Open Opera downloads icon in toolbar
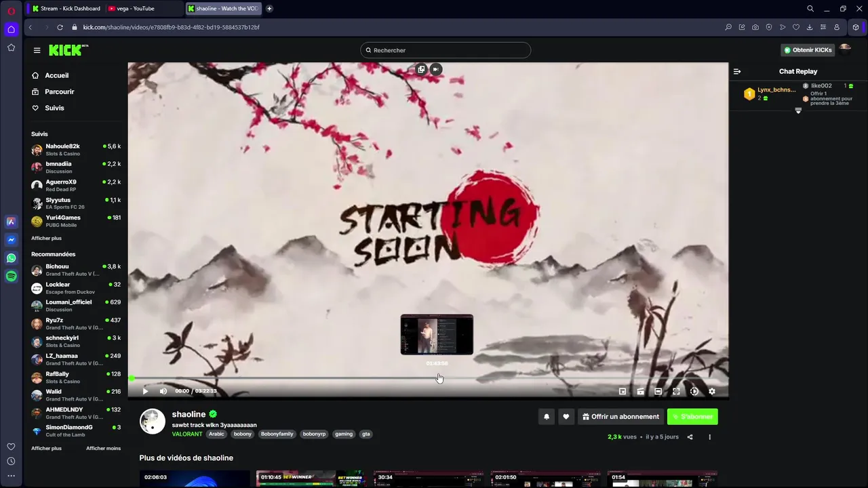Image resolution: width=868 pixels, height=488 pixels. point(810,27)
